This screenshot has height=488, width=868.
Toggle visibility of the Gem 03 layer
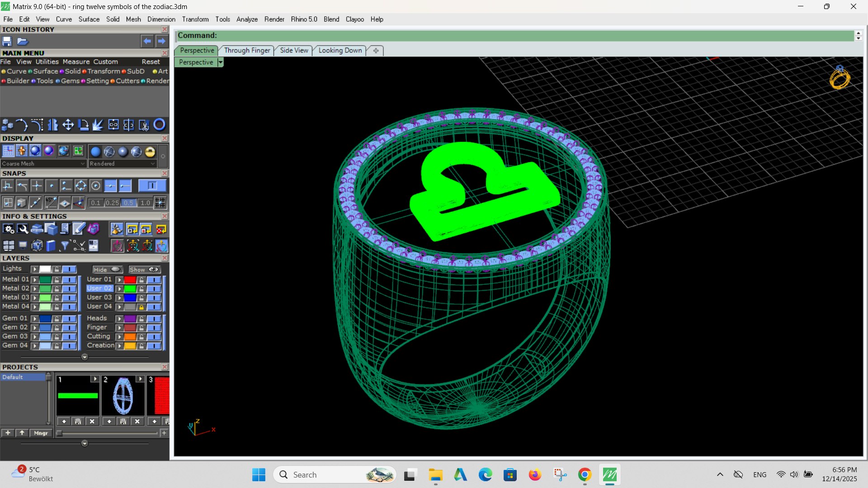coord(69,337)
